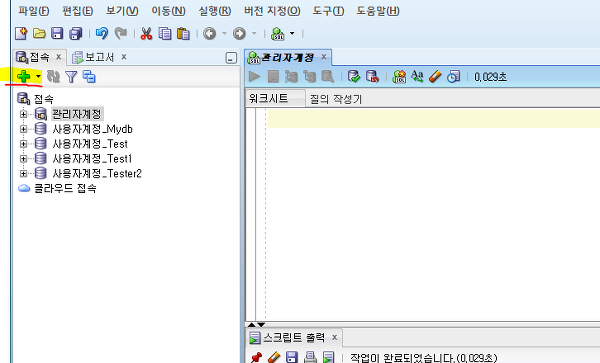Expand the 관리자계정 connection node
600x363 pixels.
(x=24, y=114)
